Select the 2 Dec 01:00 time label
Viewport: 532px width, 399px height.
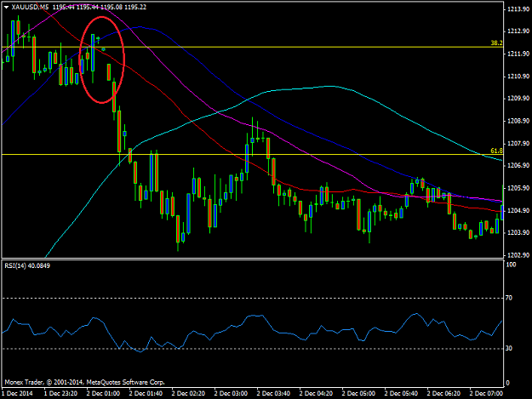(x=103, y=394)
